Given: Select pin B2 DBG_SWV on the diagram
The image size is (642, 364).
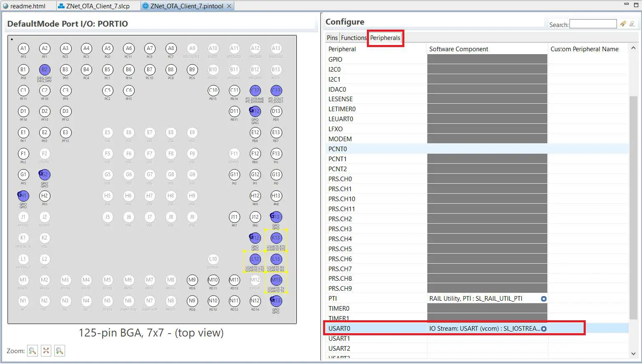Looking at the screenshot, I should 44,70.
